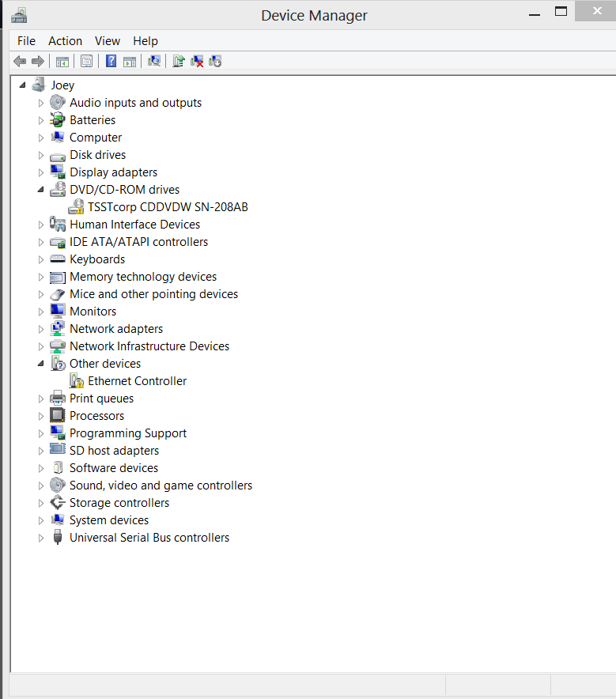Collapse the Joey root node
The width and height of the screenshot is (616, 699).
tap(22, 85)
